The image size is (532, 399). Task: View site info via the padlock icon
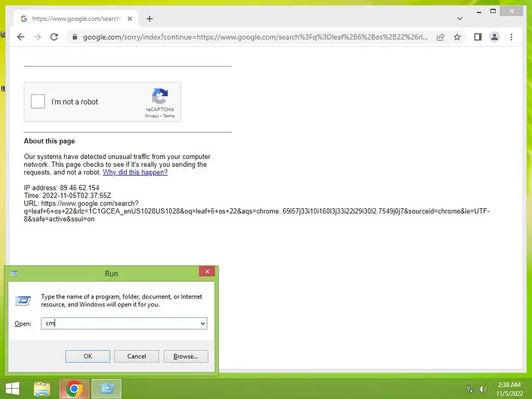(x=75, y=37)
